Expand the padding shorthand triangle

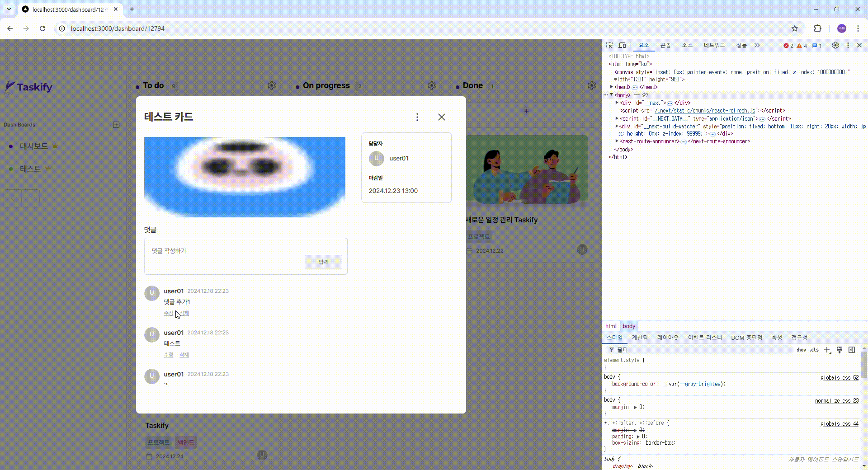click(x=638, y=437)
